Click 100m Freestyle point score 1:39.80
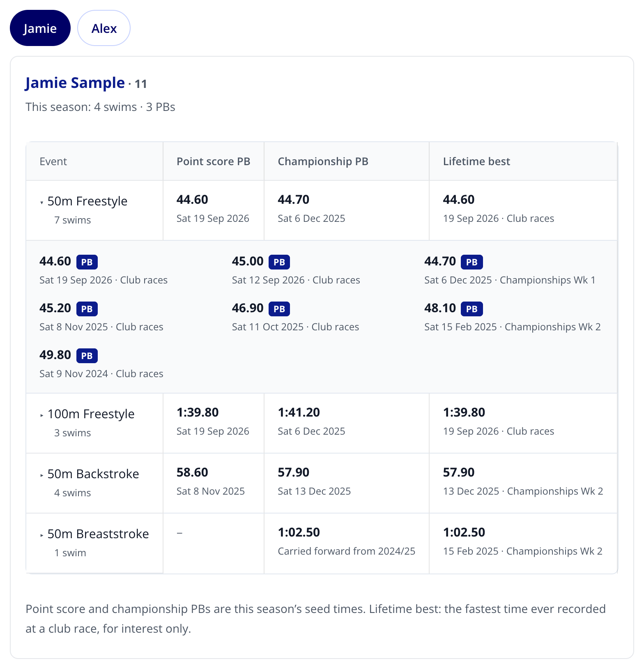This screenshot has height=668, width=644. [198, 412]
